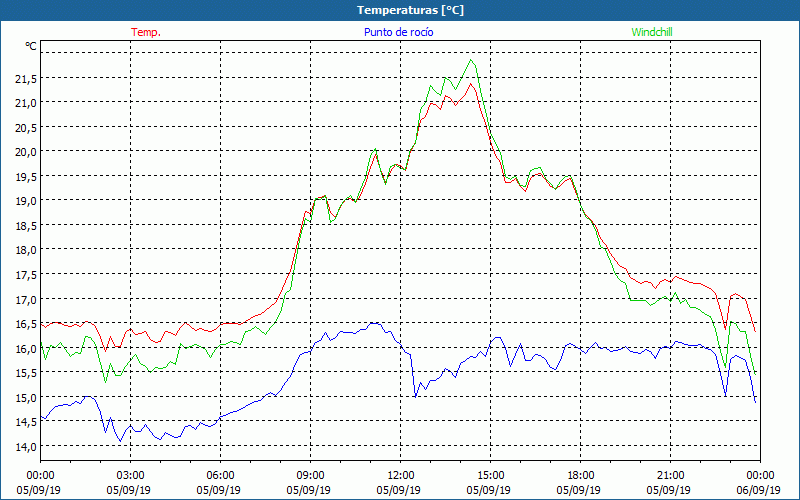Click the "05/09/19" date under 21:00

[x=669, y=490]
